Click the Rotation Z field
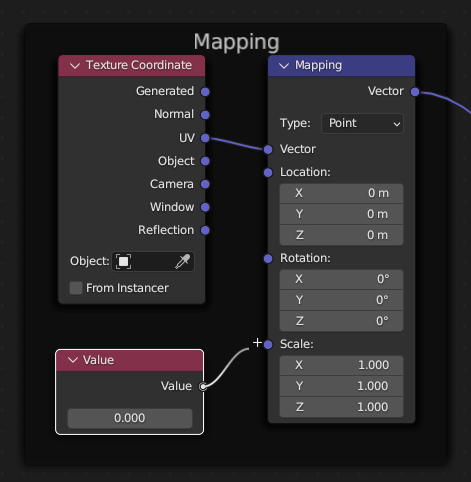This screenshot has height=482, width=471. pos(341,321)
